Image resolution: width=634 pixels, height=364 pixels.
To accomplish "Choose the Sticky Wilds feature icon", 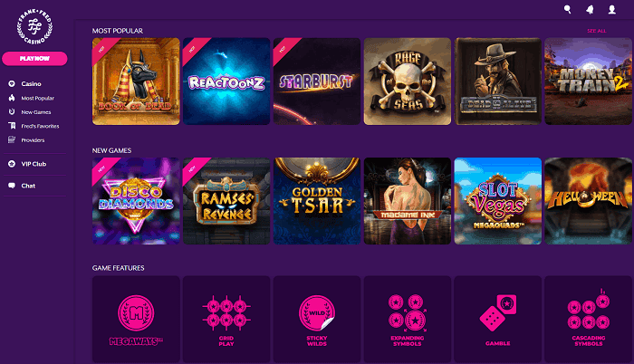I will tap(317, 313).
